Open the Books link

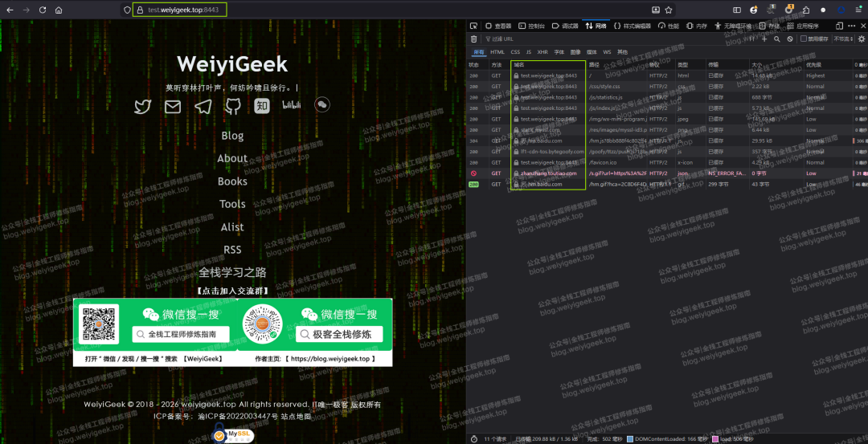[x=232, y=181]
